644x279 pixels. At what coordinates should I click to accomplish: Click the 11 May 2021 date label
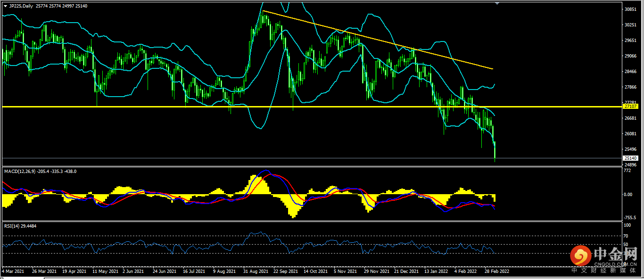click(x=105, y=271)
